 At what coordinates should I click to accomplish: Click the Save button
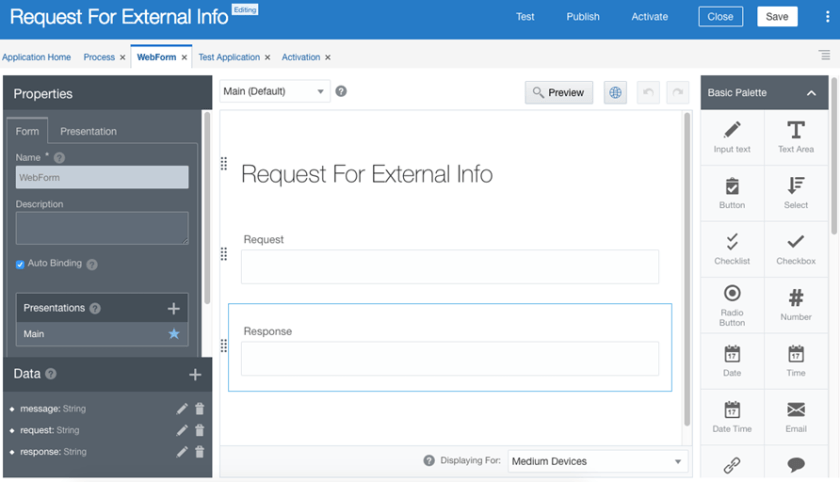click(777, 16)
